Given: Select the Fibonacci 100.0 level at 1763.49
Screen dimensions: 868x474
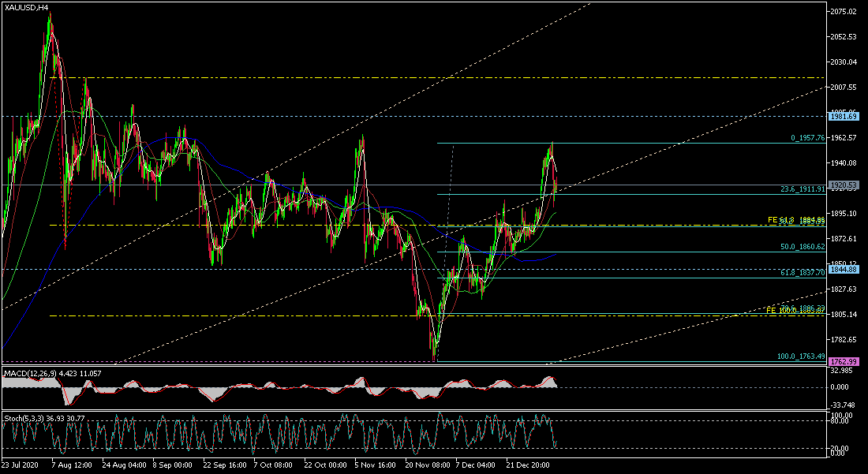Looking at the screenshot, I should coord(801,356).
